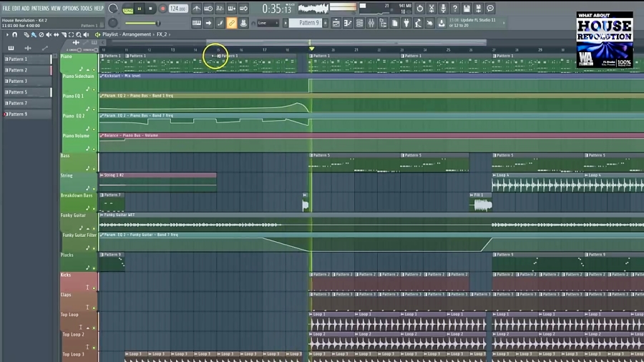Viewport: 644px width, 362px height.
Task: Toggle mute dot on Plucks track
Action: click(x=94, y=268)
